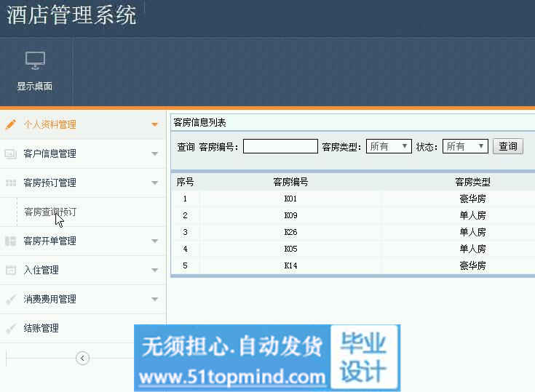This screenshot has width=535, height=392.
Task: Click 单人房 in the K09 row
Action: (472, 215)
